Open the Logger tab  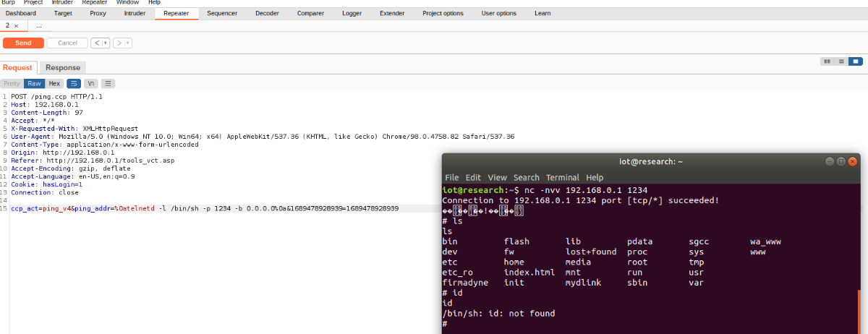point(352,13)
